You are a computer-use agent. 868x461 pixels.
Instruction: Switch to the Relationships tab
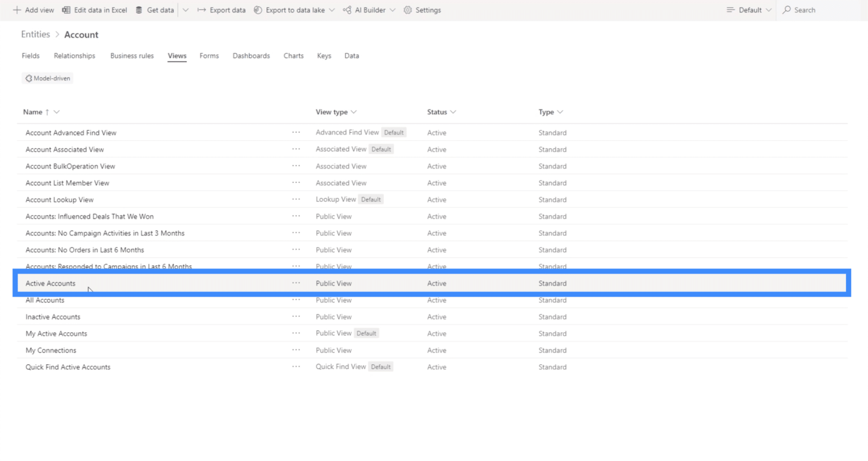(x=75, y=56)
